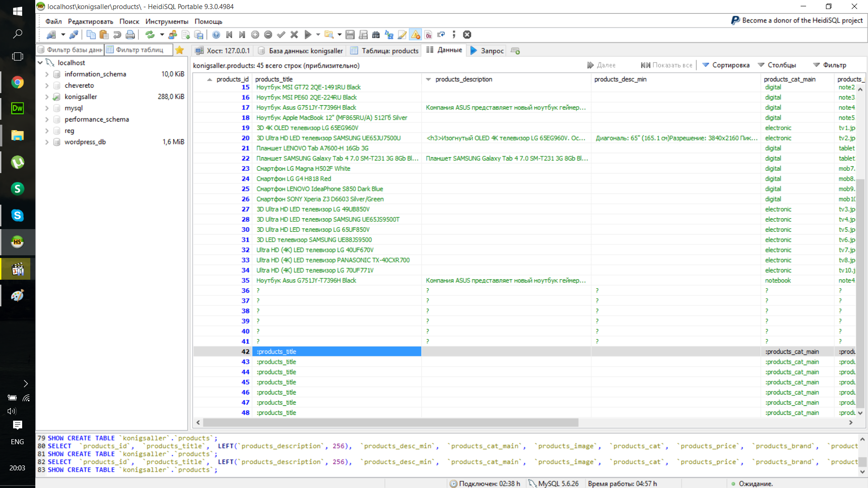Click the blue Help question icon

pos(216,35)
